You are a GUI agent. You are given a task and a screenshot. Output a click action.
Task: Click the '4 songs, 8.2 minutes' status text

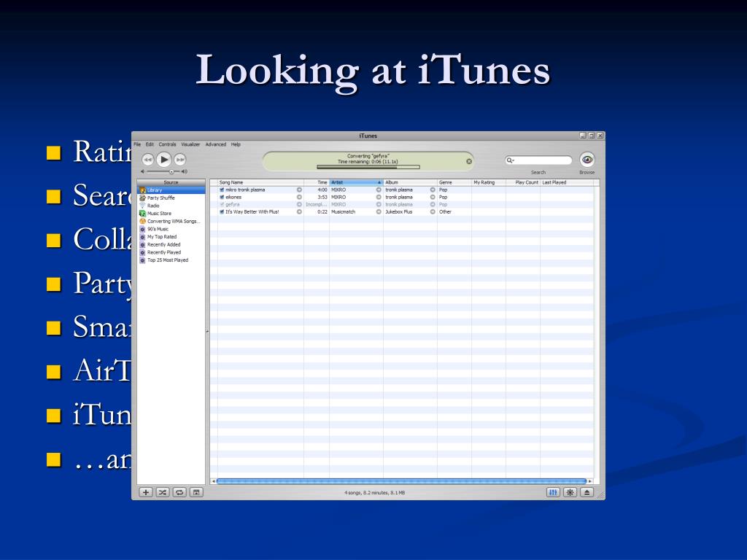coord(375,493)
